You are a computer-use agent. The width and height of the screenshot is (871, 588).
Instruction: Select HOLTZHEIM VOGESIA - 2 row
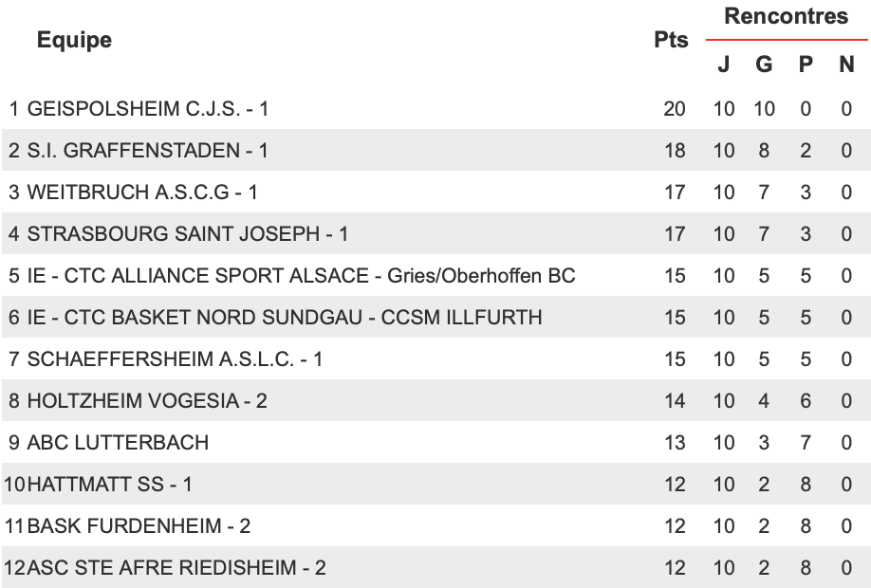(435, 400)
